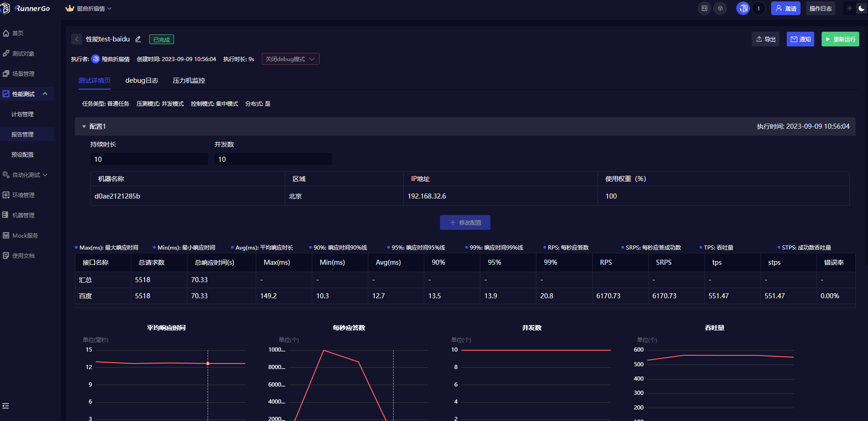This screenshot has height=421, width=868.
Task: Switch to the 压力机监控 tab
Action: (189, 80)
